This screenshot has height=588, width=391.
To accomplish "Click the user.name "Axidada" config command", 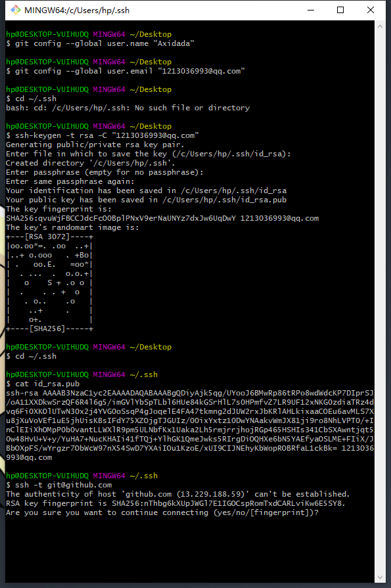I will click(100, 43).
